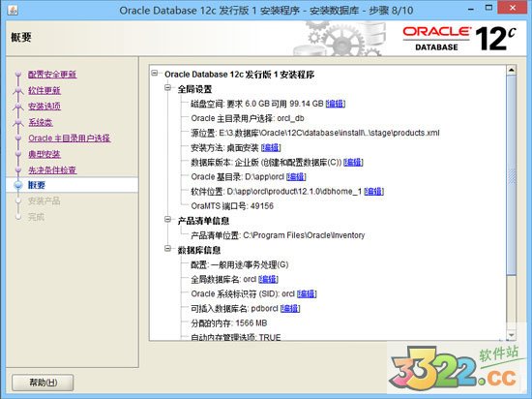
Task: Go to the 安装选项 step
Action: click(44, 107)
